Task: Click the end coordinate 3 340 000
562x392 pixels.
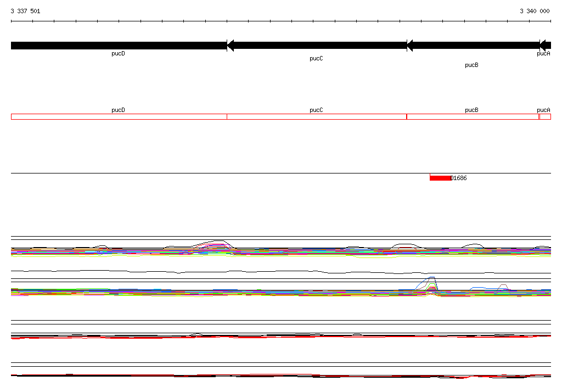Action: point(535,11)
